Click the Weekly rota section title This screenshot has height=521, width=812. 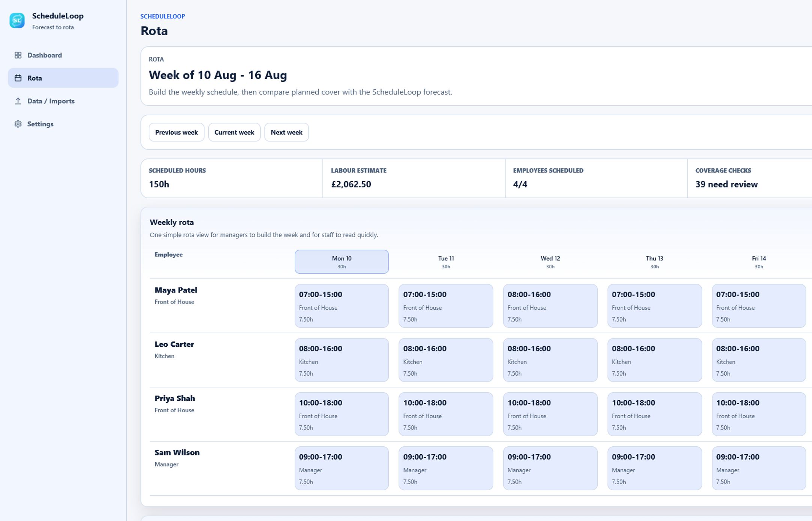pyautogui.click(x=172, y=222)
